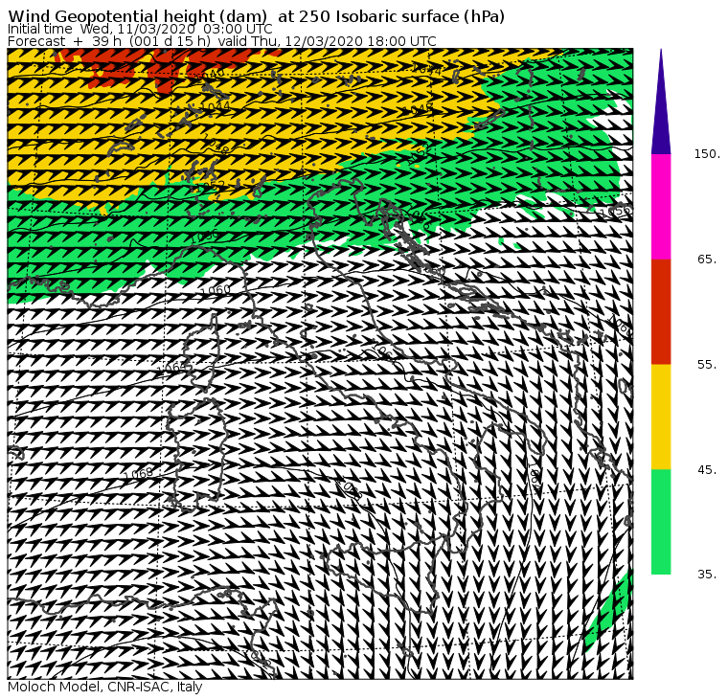
Task: Click the 1044 contour label in yellow area
Action: 216,107
